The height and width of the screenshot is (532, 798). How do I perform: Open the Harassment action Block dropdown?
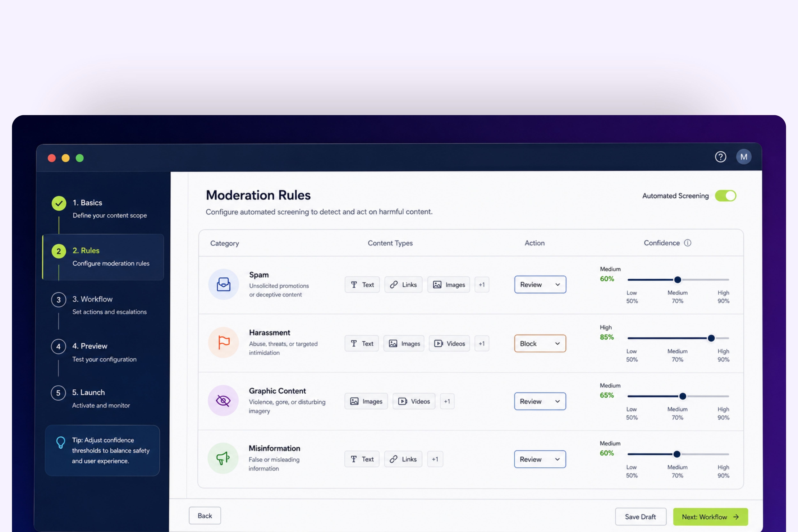coord(540,343)
